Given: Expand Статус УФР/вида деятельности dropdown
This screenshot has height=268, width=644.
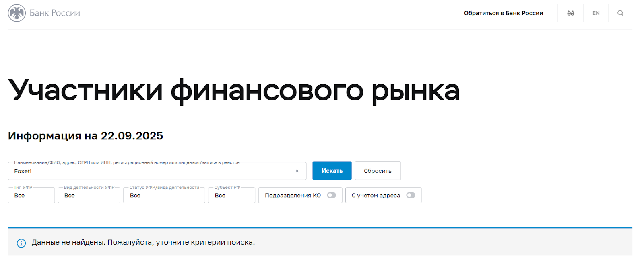Looking at the screenshot, I should pyautogui.click(x=164, y=196).
